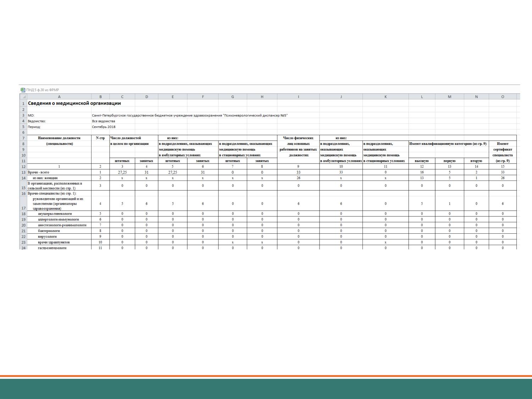Click the 'вторую' subheader
The height and width of the screenshot is (399, 532).
coord(476,161)
